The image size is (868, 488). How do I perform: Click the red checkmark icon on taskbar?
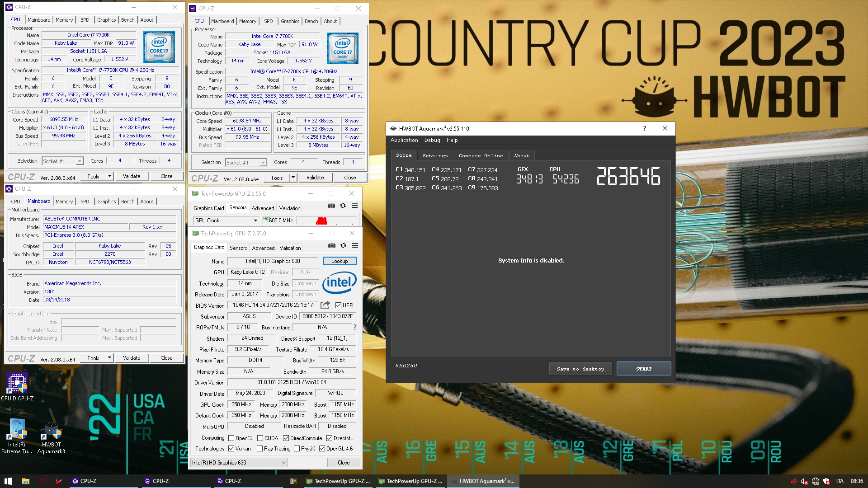pos(59,481)
